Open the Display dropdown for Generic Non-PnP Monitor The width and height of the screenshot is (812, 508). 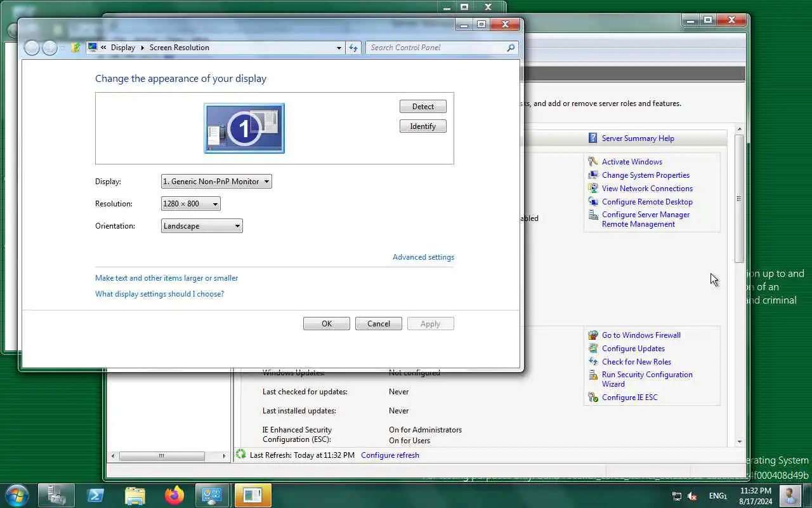tap(216, 182)
